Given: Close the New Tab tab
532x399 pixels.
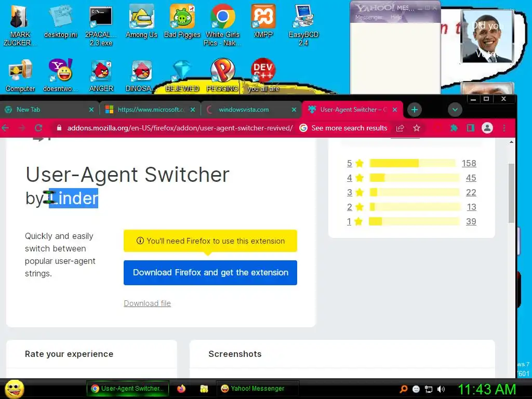Looking at the screenshot, I should (x=91, y=110).
